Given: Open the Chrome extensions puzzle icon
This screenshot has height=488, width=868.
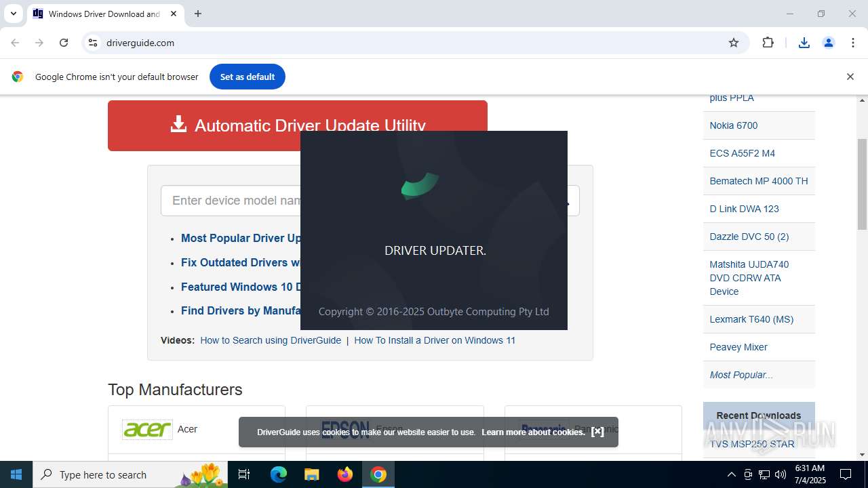Looking at the screenshot, I should pos(768,43).
